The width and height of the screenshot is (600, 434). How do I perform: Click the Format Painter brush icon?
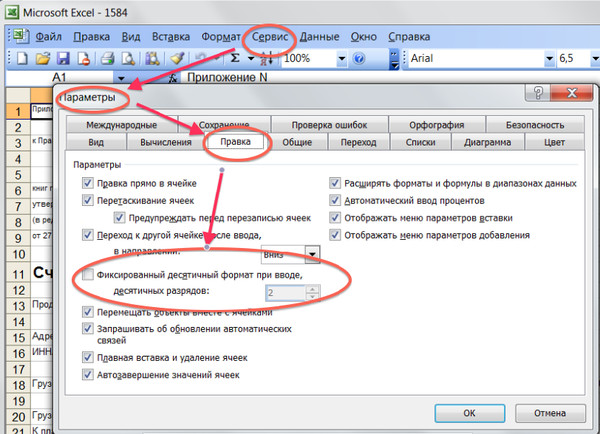177,59
